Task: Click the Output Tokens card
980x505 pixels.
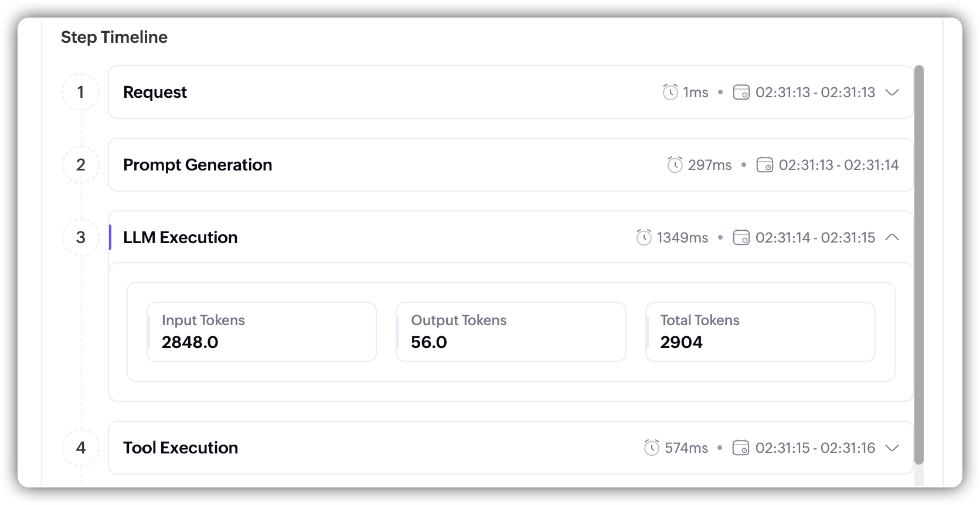Action: (x=511, y=332)
